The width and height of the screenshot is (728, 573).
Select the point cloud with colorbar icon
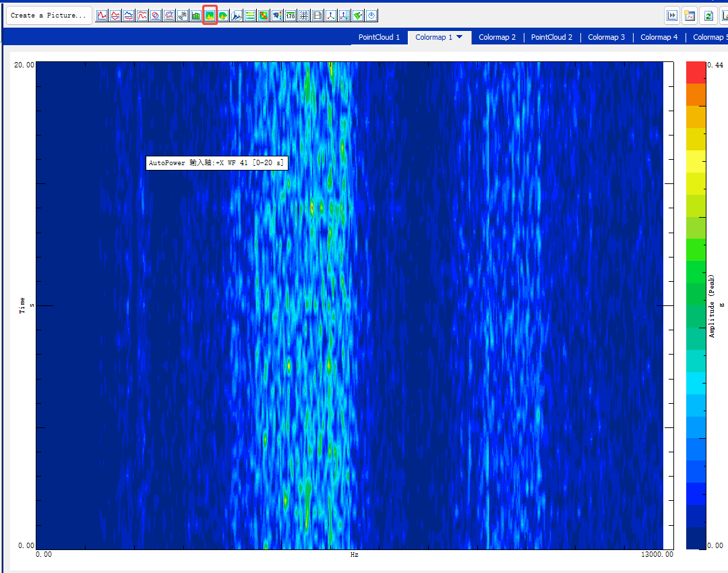pyautogui.click(x=277, y=16)
